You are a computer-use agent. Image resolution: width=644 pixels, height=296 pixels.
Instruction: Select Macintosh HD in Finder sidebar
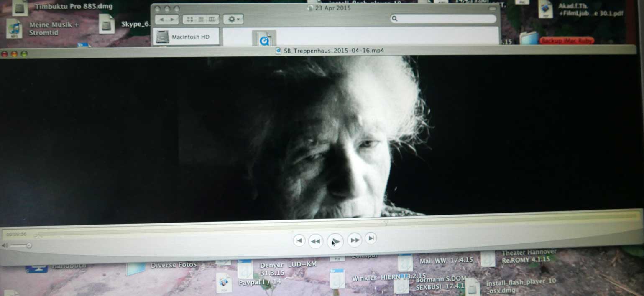185,37
